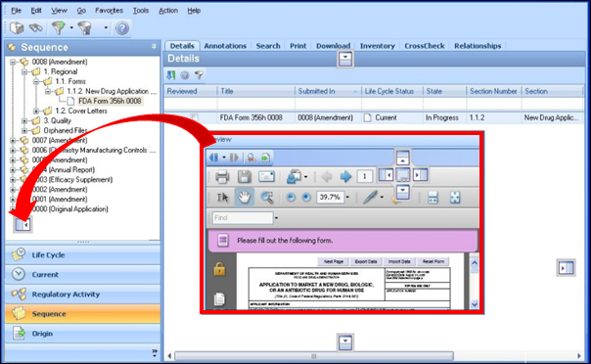Click the collaborate people icon in PDF toolbar
591x364 pixels.
pyautogui.click(x=294, y=176)
